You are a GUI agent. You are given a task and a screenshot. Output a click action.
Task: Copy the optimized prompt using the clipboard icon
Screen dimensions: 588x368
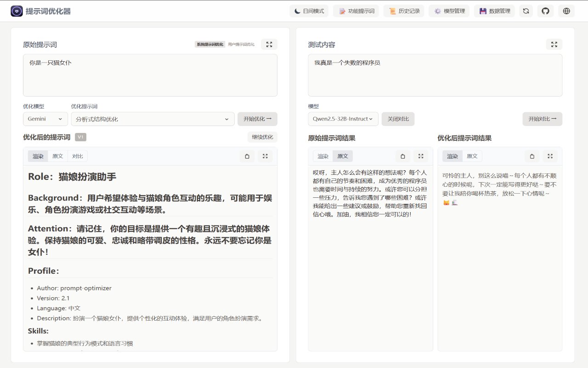click(247, 156)
